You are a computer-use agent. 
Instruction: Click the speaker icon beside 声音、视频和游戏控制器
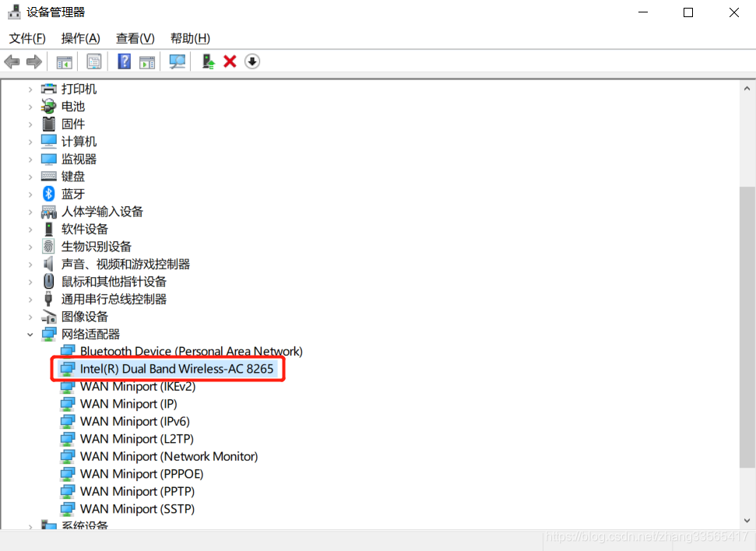tap(49, 264)
